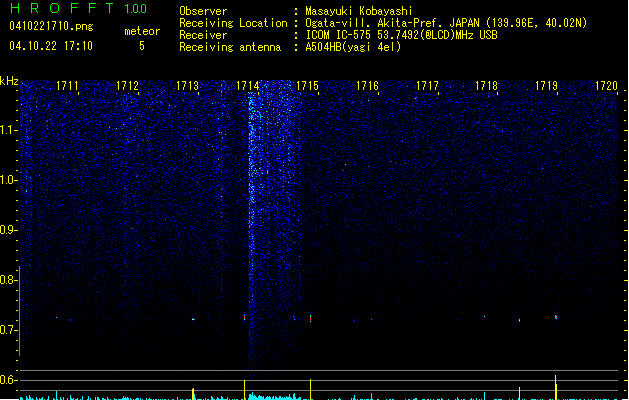Screen dimensions: 629x400
Task: Click the 0.9 kHz frequency tick label
Action: [x=8, y=230]
